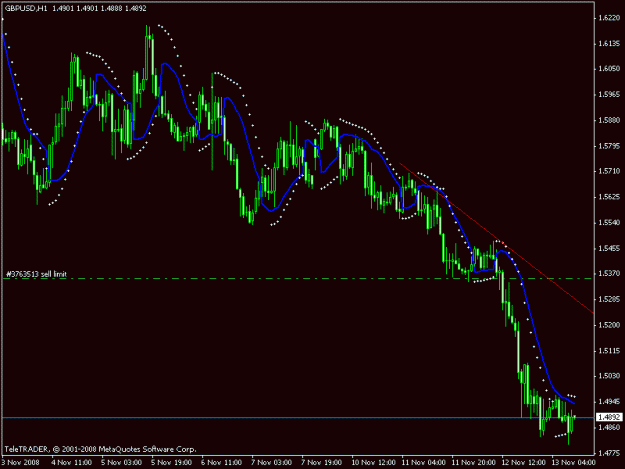Click the 6 Nov 11:00 time label
Screen dimensions: 625x469
click(222, 462)
